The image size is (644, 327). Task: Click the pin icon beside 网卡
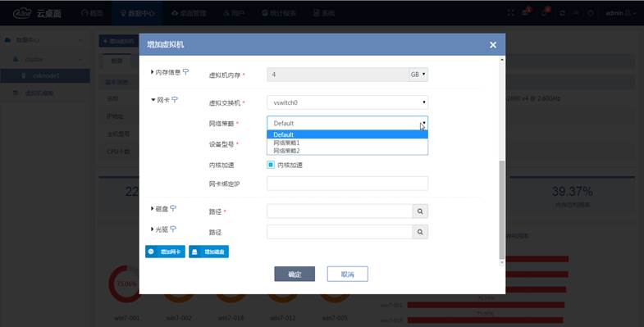(175, 100)
